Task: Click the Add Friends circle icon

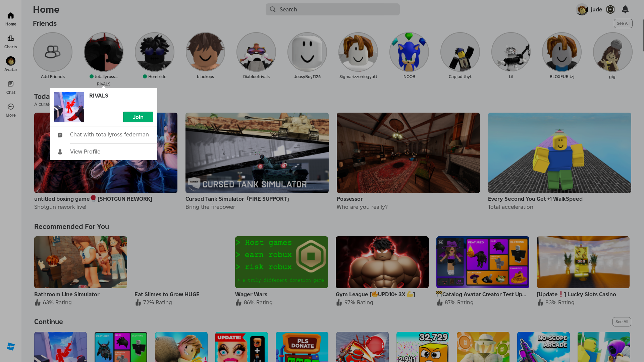Action: tap(53, 52)
